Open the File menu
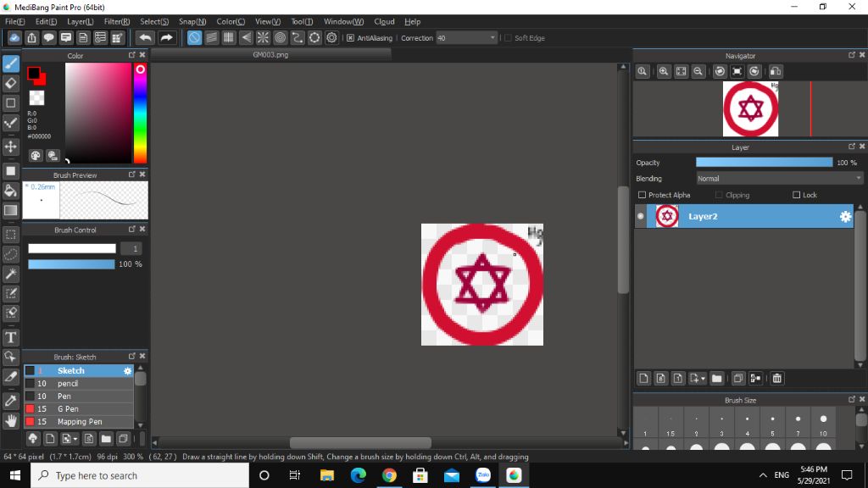Viewport: 868px width, 488px height. [x=15, y=21]
